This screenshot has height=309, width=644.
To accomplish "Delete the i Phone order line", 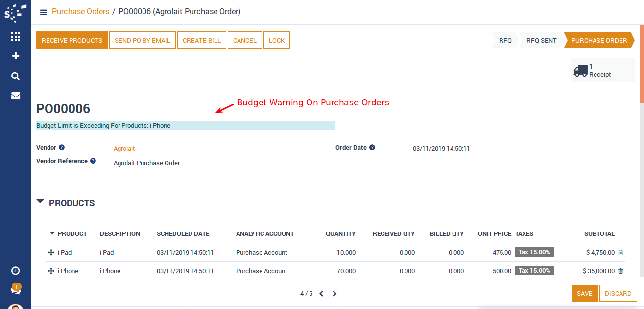I will pyautogui.click(x=620, y=271).
